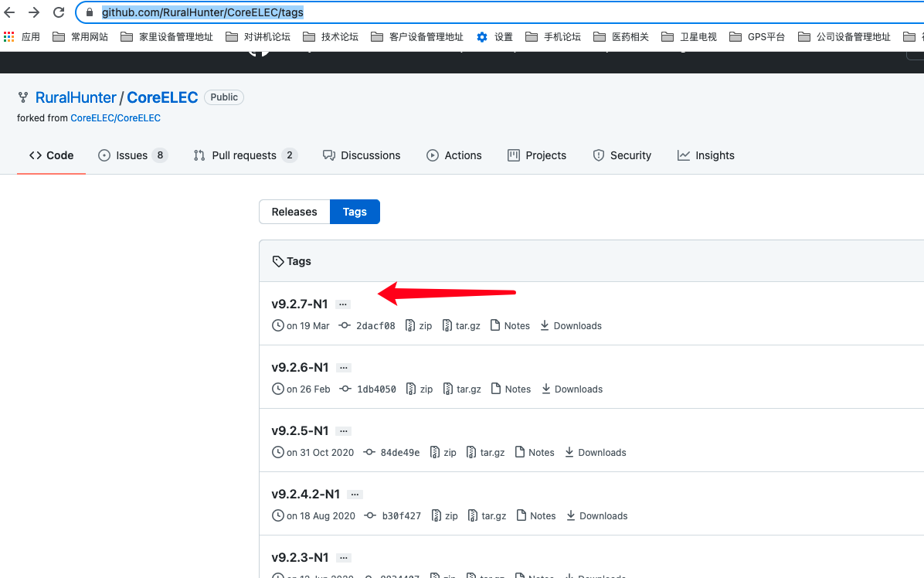The image size is (924, 578).
Task: Open the 医药相关 bookmark folder
Action: click(621, 37)
